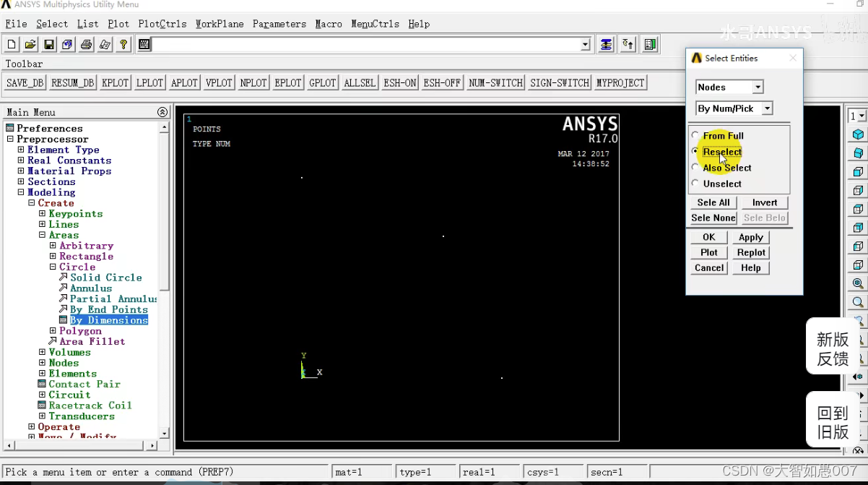Select the From Full radio button
Viewport: 868px width, 485px height.
click(x=695, y=135)
